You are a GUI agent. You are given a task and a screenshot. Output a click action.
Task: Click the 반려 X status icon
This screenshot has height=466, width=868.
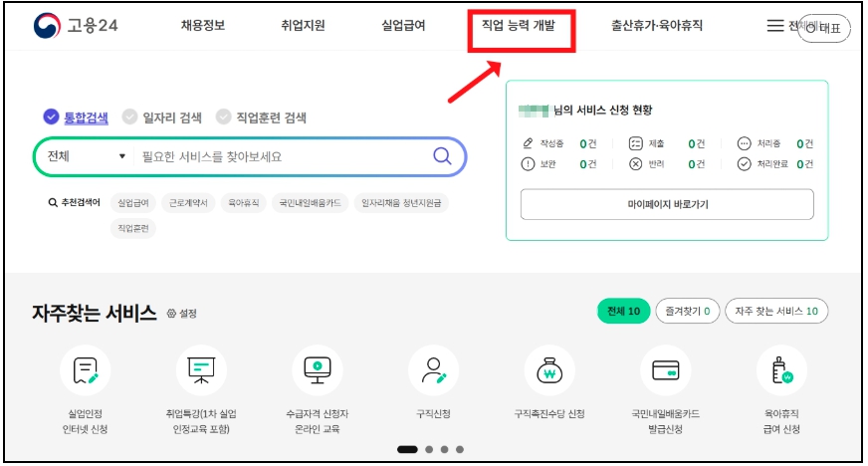(x=635, y=164)
